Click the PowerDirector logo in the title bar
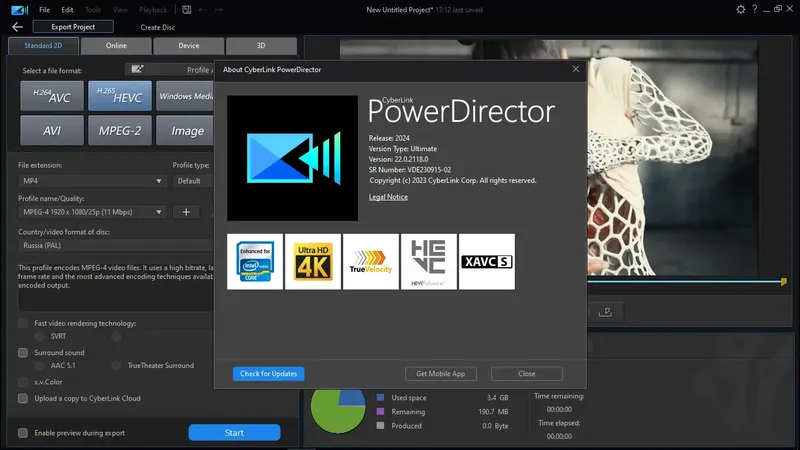Viewport: 800px width, 450px height. pyautogui.click(x=19, y=10)
